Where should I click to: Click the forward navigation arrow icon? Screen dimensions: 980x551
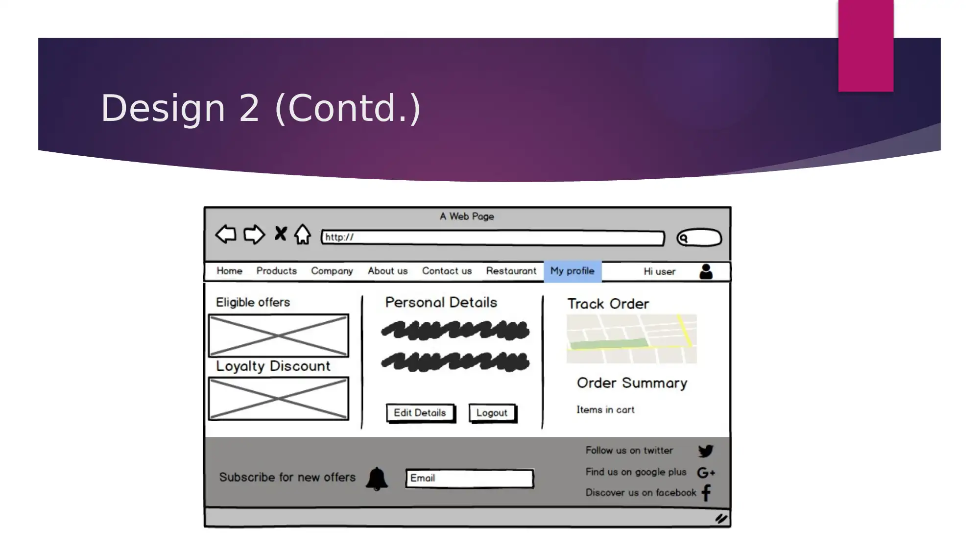pyautogui.click(x=254, y=236)
